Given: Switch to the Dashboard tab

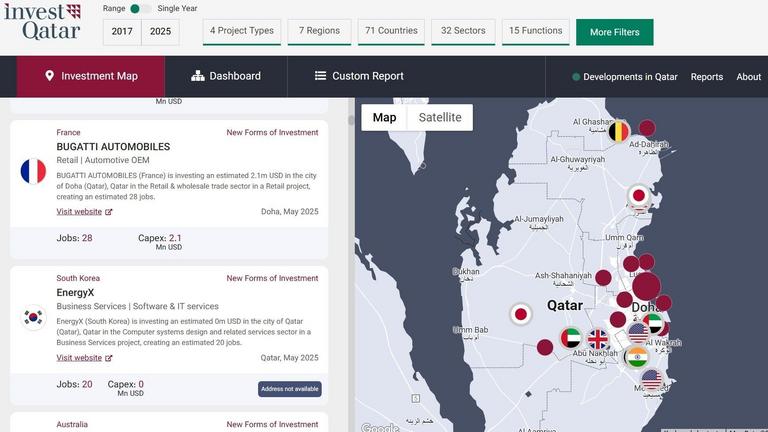Looking at the screenshot, I should click(x=226, y=76).
